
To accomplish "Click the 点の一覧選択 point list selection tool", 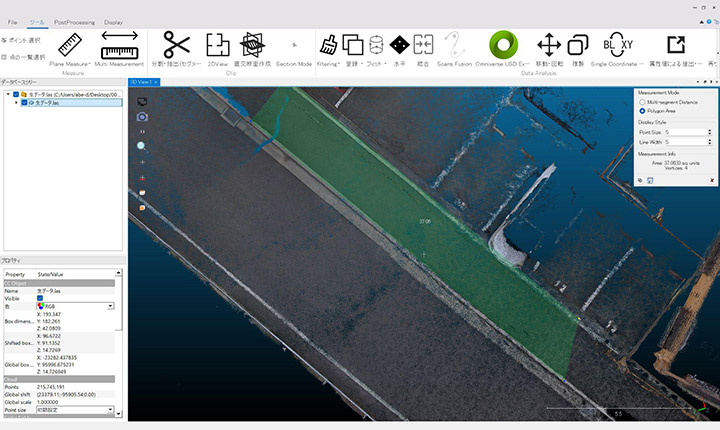I will tap(24, 57).
